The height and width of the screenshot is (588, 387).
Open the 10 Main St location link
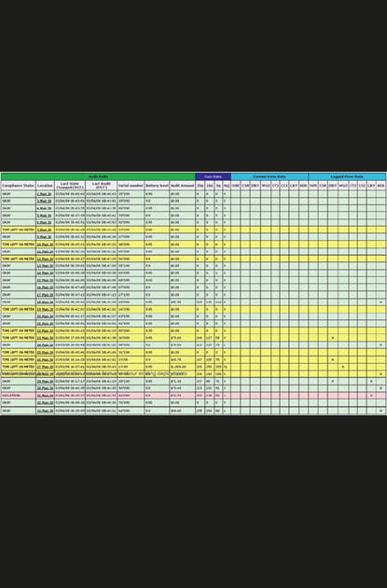[44, 245]
